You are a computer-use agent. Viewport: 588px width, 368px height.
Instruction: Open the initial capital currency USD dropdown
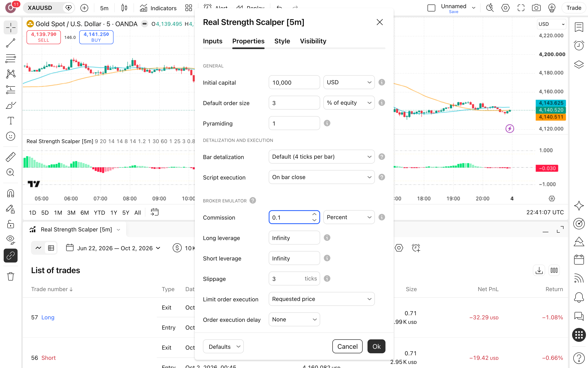(x=349, y=82)
